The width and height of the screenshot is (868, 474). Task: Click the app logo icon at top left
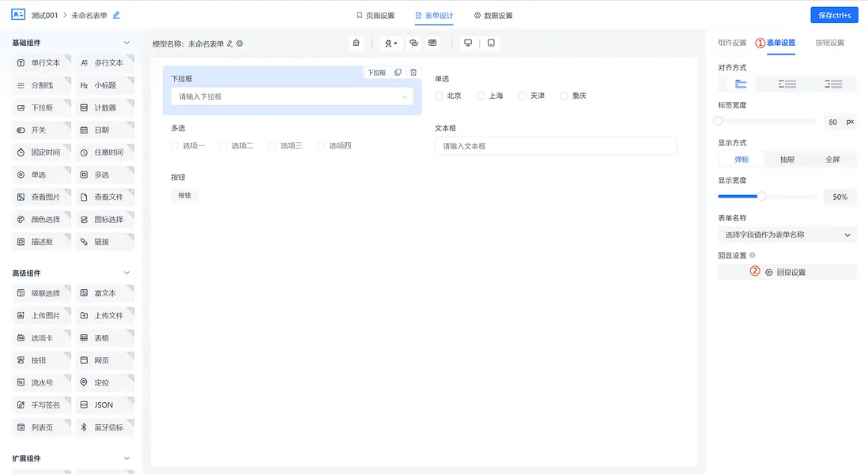click(x=18, y=14)
